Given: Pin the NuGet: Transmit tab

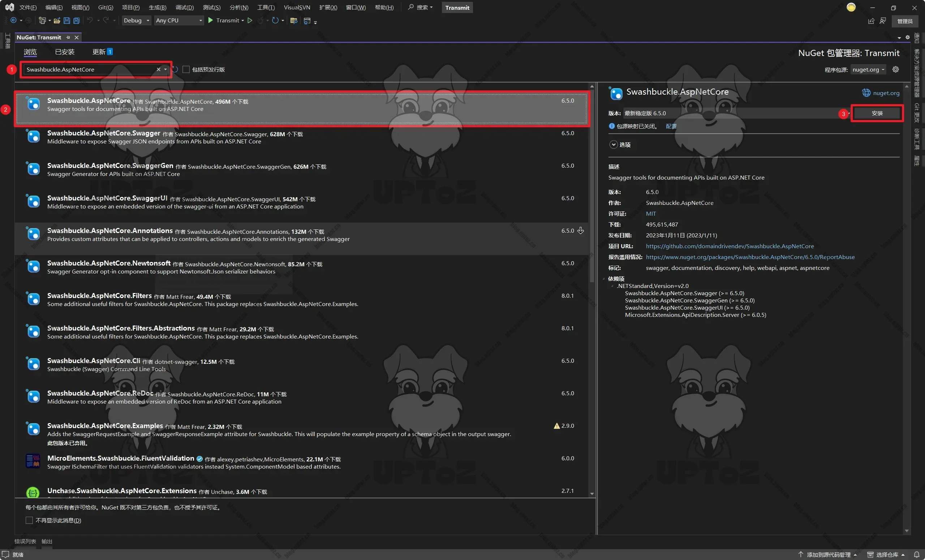Looking at the screenshot, I should (68, 37).
